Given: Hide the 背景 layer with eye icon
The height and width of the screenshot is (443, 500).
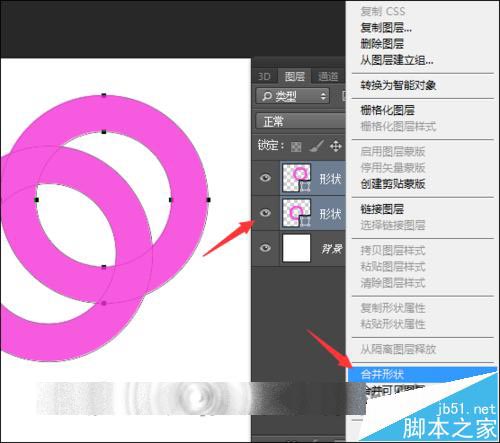Looking at the screenshot, I should pos(265,248).
